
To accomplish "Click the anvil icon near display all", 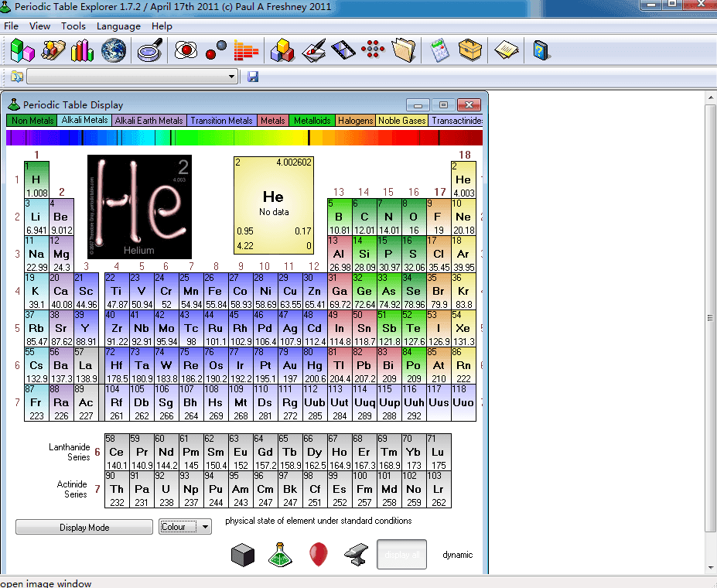I will 355,554.
